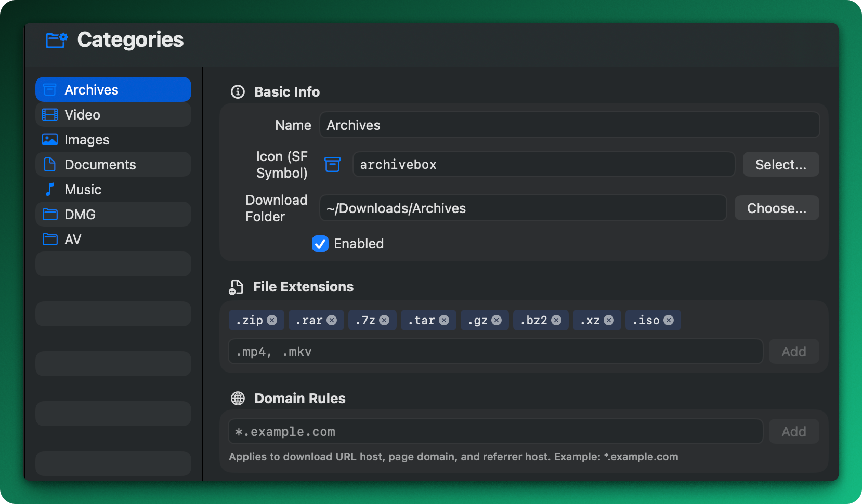862x504 pixels.
Task: Click the Domain Rules input field
Action: coord(495,431)
